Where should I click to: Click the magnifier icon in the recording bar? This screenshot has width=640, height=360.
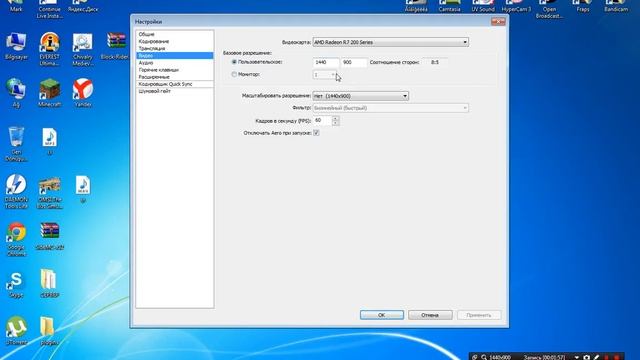484,357
